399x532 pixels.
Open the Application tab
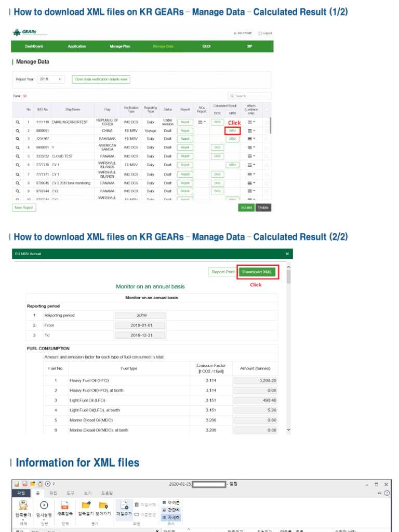[x=77, y=46]
